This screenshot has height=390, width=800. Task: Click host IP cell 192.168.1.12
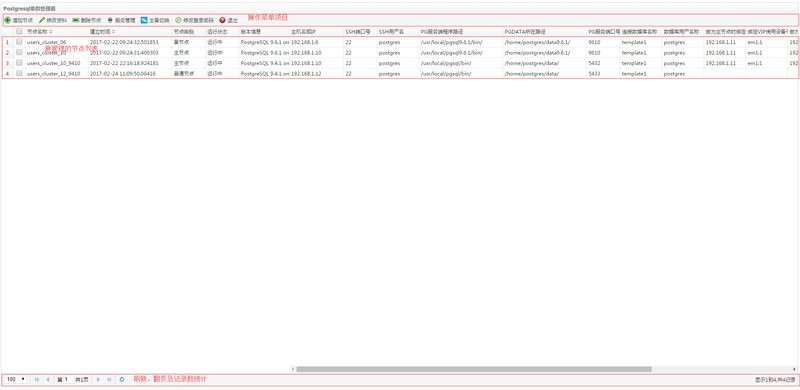coord(306,74)
